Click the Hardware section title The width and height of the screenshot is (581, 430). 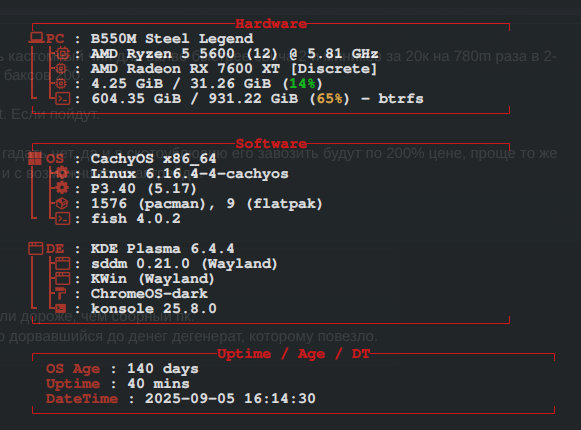click(x=271, y=24)
